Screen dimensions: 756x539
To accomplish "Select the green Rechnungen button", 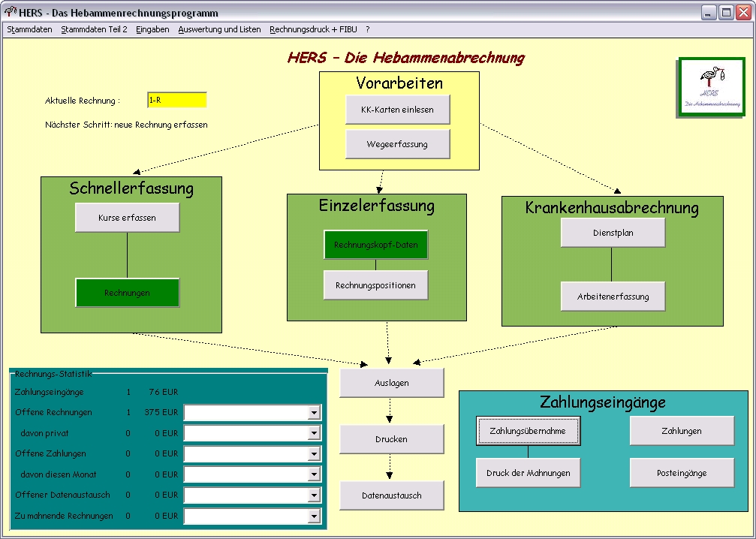I will [x=127, y=293].
